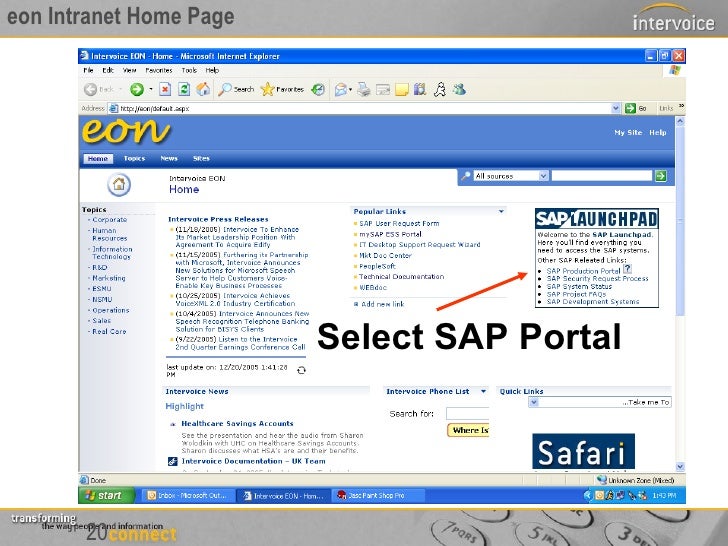The image size is (728, 546).
Task: Click the round home icon beside Intervoice EON
Action: pyautogui.click(x=119, y=184)
